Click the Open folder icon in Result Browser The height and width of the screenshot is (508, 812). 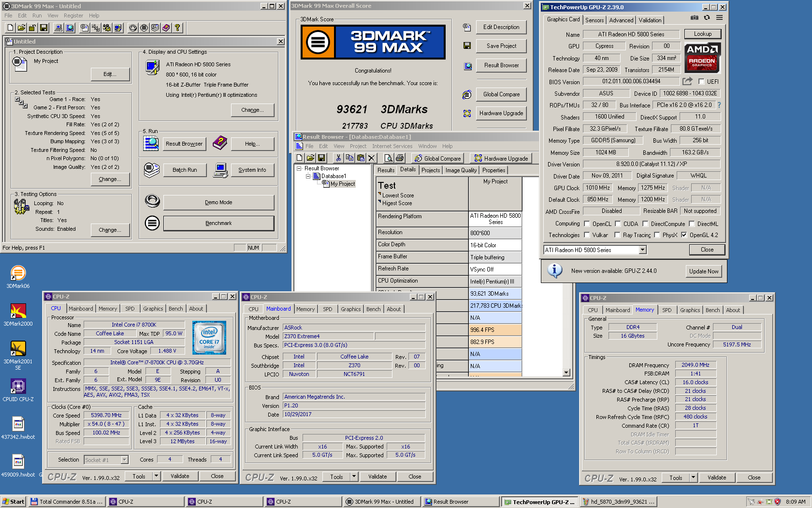310,158
